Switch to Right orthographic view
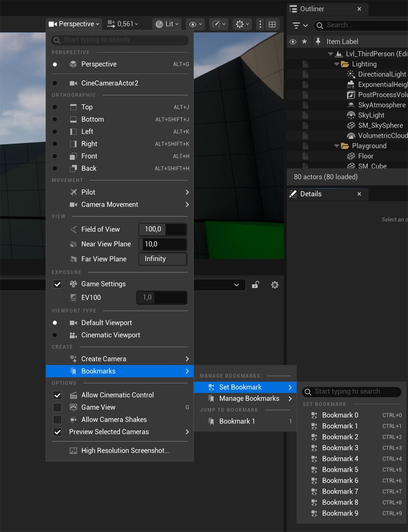 pos(120,144)
